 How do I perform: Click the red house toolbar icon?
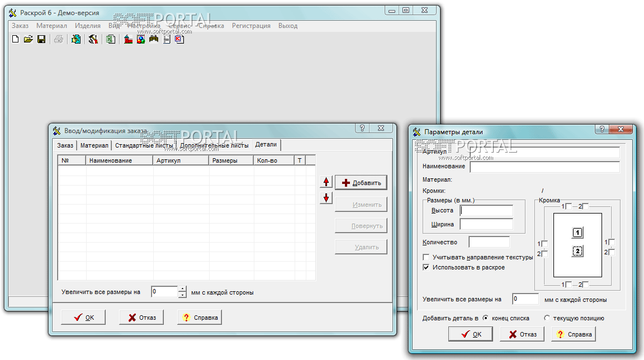click(x=128, y=39)
